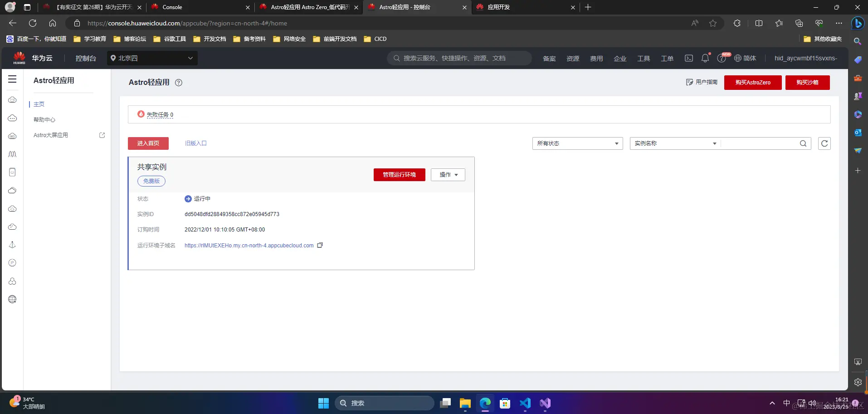868x414 pixels.
Task: Refresh the browser page
Action: pos(33,23)
